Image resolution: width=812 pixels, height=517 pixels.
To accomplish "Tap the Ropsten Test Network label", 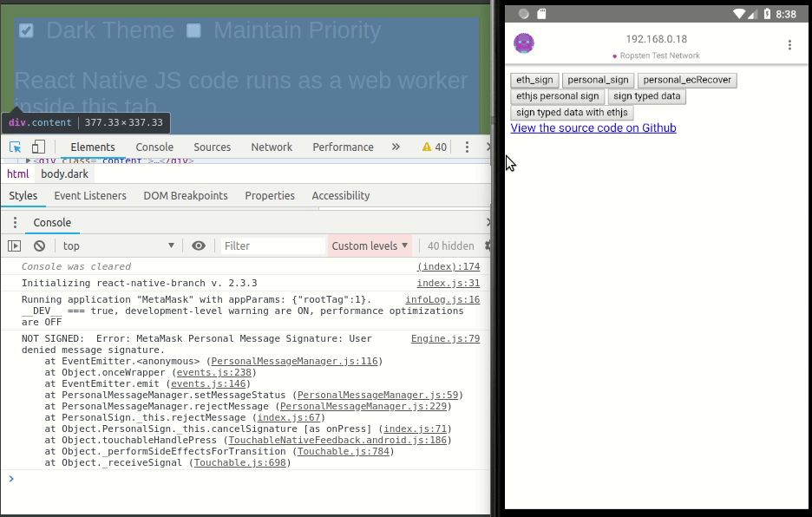I will point(656,56).
